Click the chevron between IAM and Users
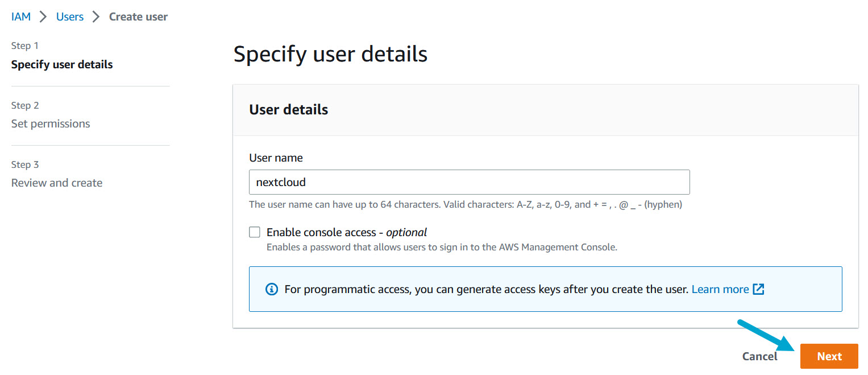The width and height of the screenshot is (868, 375). click(42, 17)
